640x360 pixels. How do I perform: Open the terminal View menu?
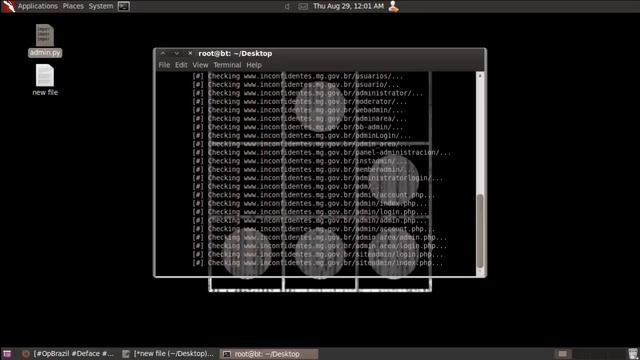pos(200,65)
